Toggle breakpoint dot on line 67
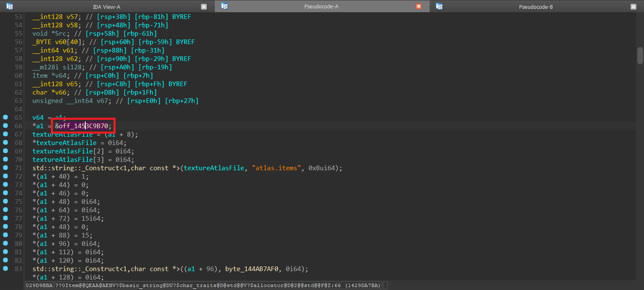 click(x=5, y=134)
